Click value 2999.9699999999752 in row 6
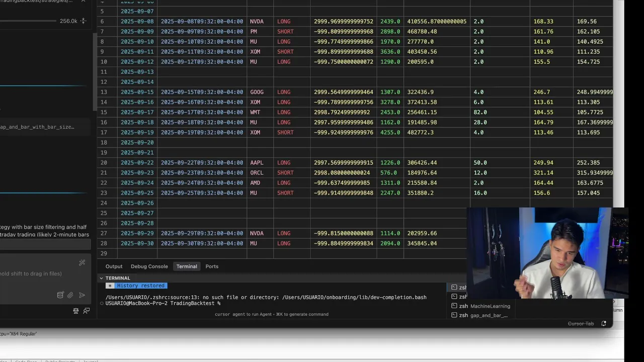Screen dimensions: 644x362 pyautogui.click(x=344, y=22)
